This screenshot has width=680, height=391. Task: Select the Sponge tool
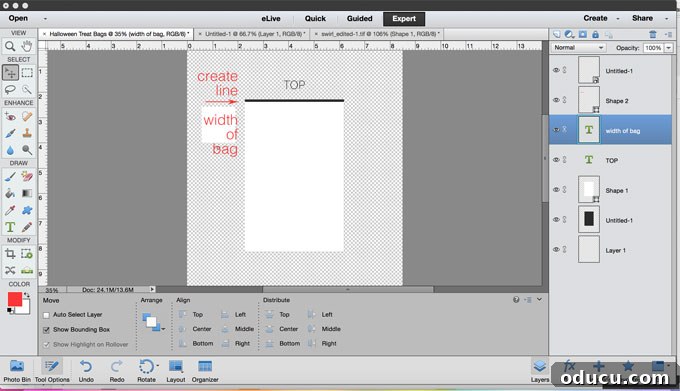click(x=27, y=150)
